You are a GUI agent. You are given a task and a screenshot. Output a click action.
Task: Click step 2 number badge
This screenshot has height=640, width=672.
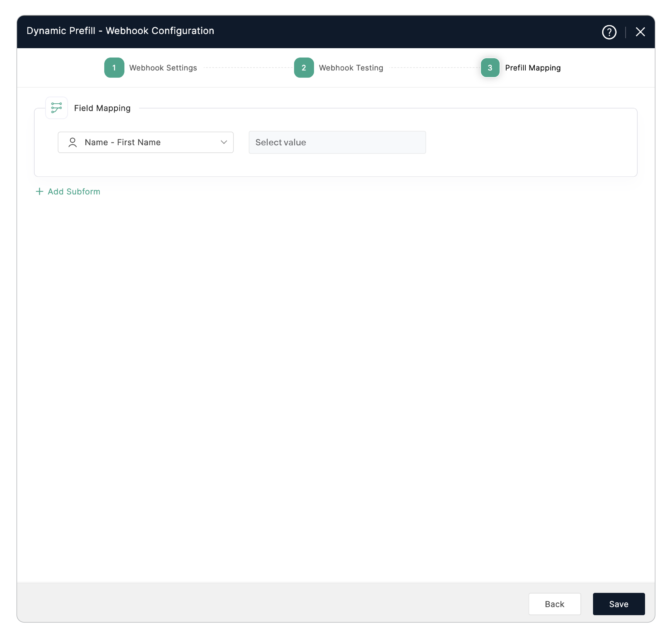pos(304,68)
